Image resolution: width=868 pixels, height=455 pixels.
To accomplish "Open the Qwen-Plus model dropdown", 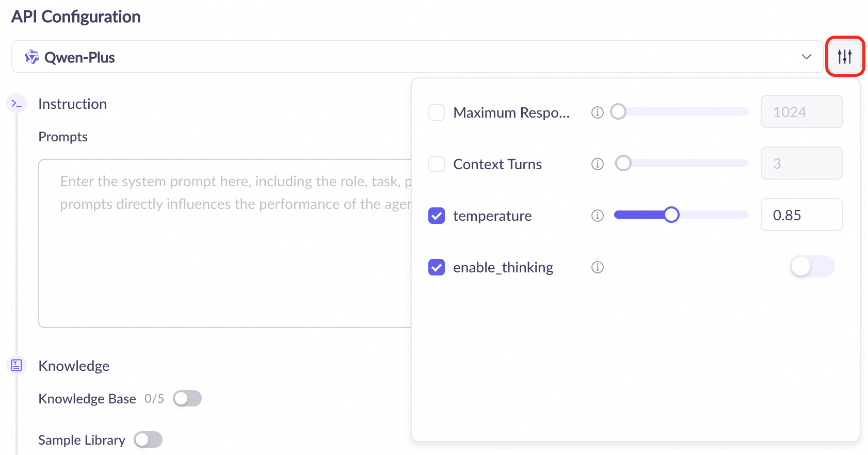I will pos(413,57).
